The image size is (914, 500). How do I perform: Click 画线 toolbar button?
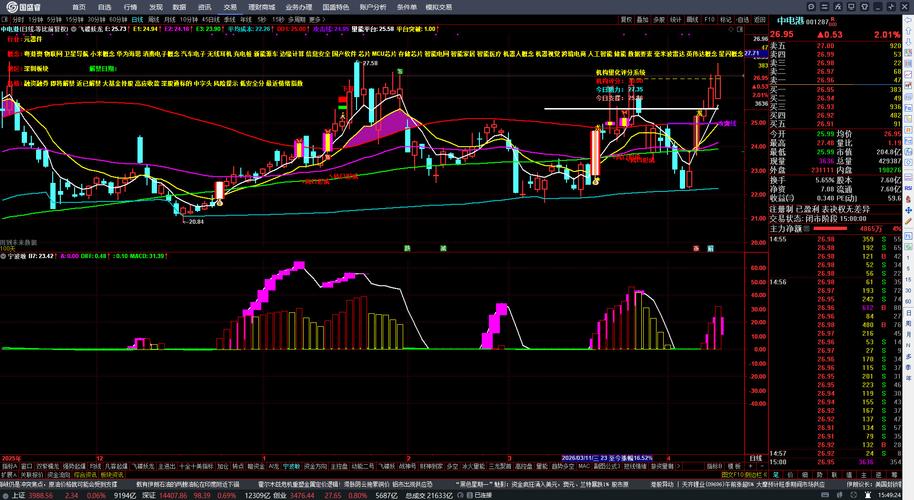692,19
